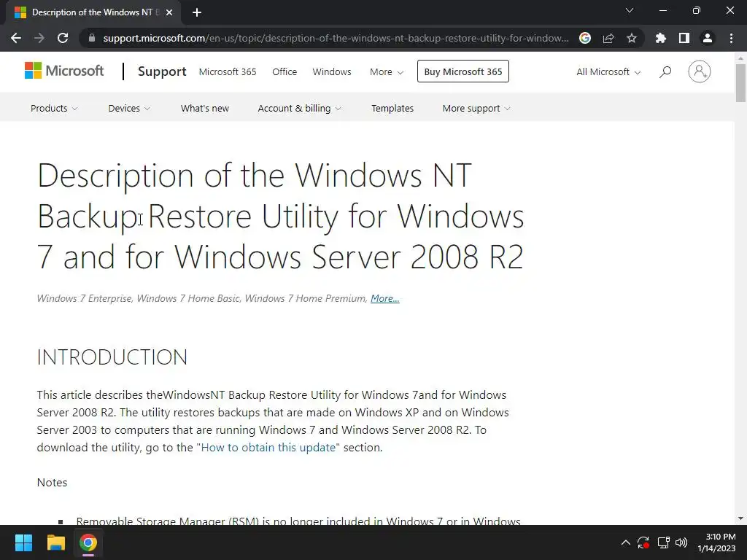This screenshot has height=560, width=747.
Task: Click the network tray icon
Action: click(x=663, y=542)
